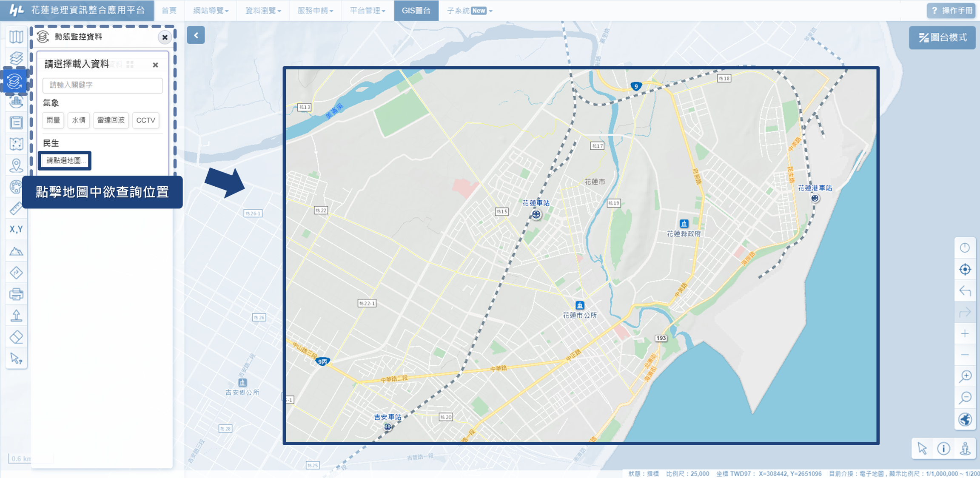Click the ruler measurement tool icon
The width and height of the screenshot is (980, 478).
(x=16, y=208)
